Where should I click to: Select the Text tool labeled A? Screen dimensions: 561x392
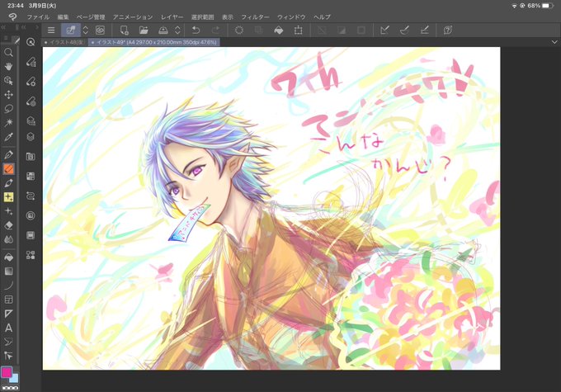pos(8,328)
